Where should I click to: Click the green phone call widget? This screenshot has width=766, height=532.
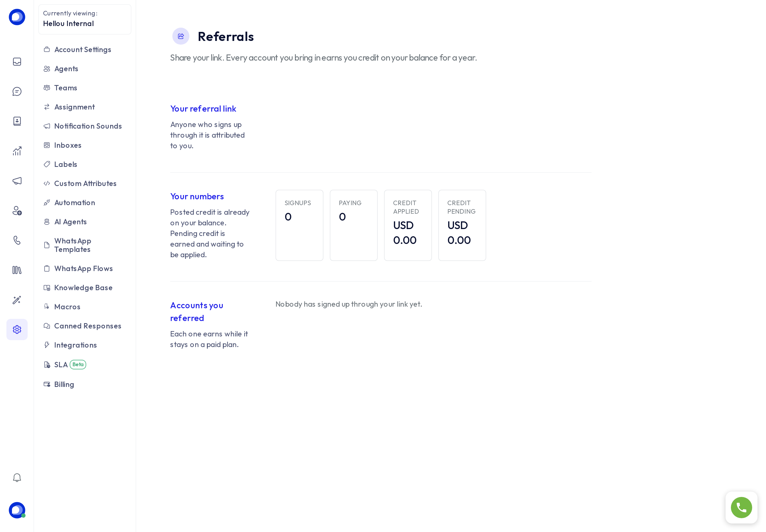pyautogui.click(x=741, y=507)
